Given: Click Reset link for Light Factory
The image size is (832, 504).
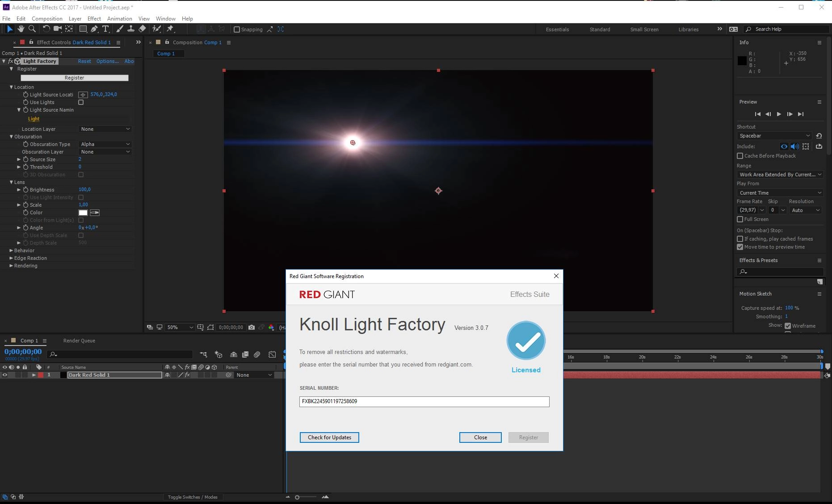Looking at the screenshot, I should [x=84, y=61].
